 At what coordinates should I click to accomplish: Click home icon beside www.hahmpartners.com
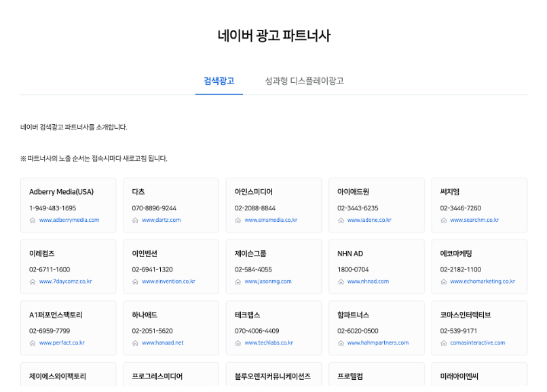[341, 343]
